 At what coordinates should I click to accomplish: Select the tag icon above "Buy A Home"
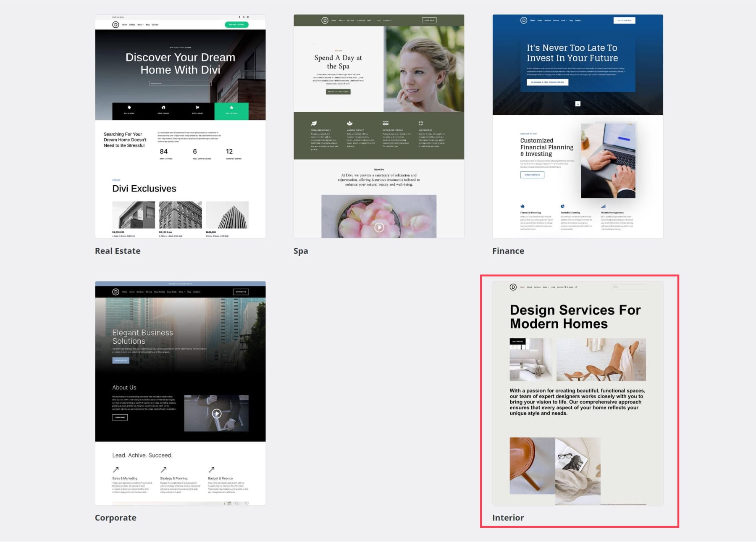click(x=129, y=108)
